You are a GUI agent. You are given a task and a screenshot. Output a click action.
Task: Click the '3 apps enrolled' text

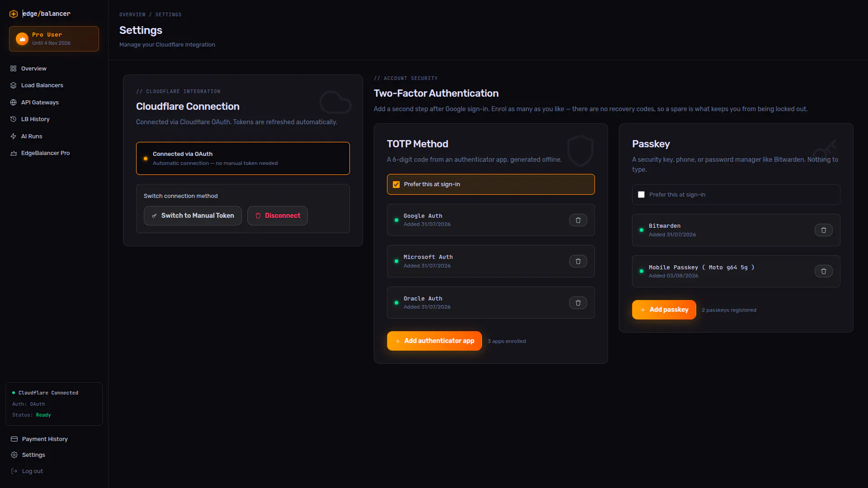tap(507, 342)
